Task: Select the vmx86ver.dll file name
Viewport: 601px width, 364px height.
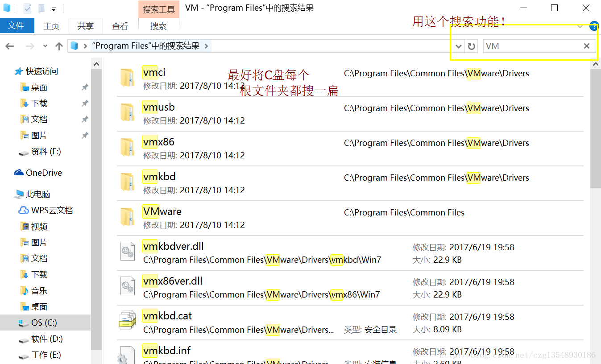Action: click(x=173, y=281)
